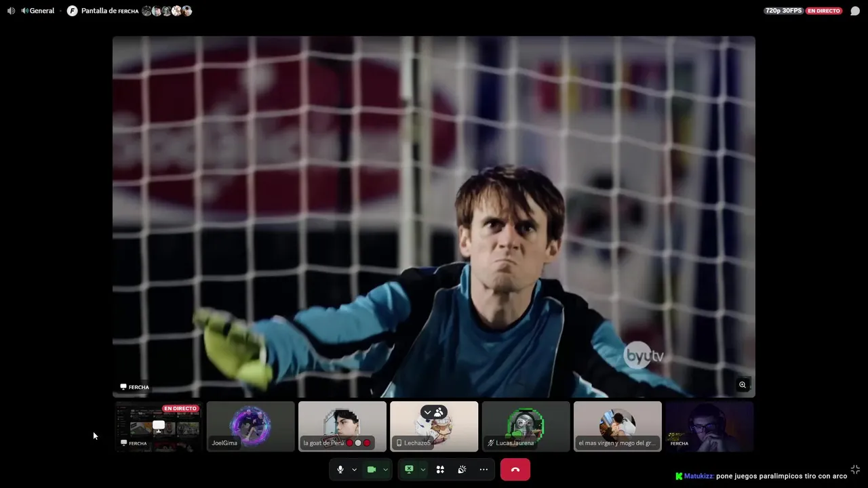Open the soundboard icon
Viewport: 868px width, 488px height.
[x=462, y=469]
